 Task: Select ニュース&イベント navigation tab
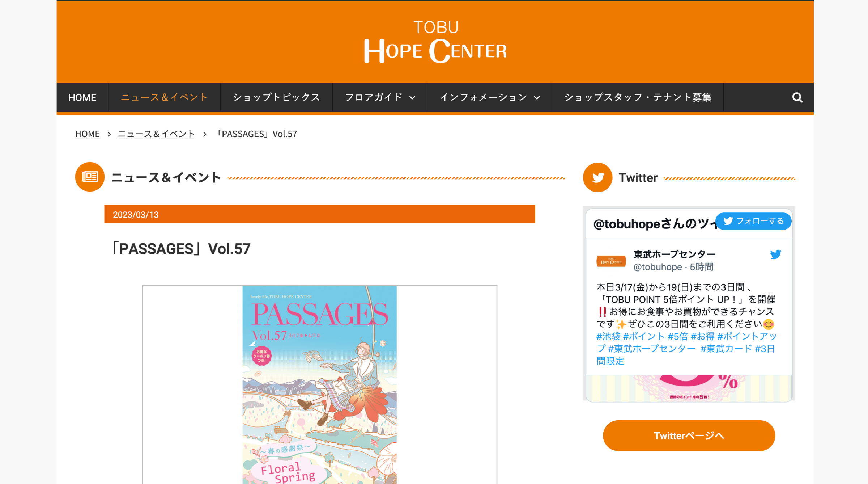point(164,97)
